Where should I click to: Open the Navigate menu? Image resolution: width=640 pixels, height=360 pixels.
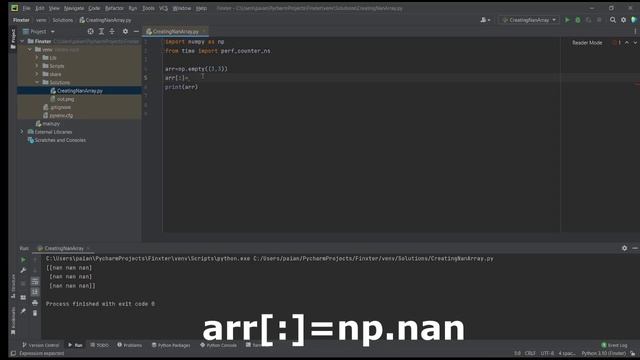tap(73, 8)
